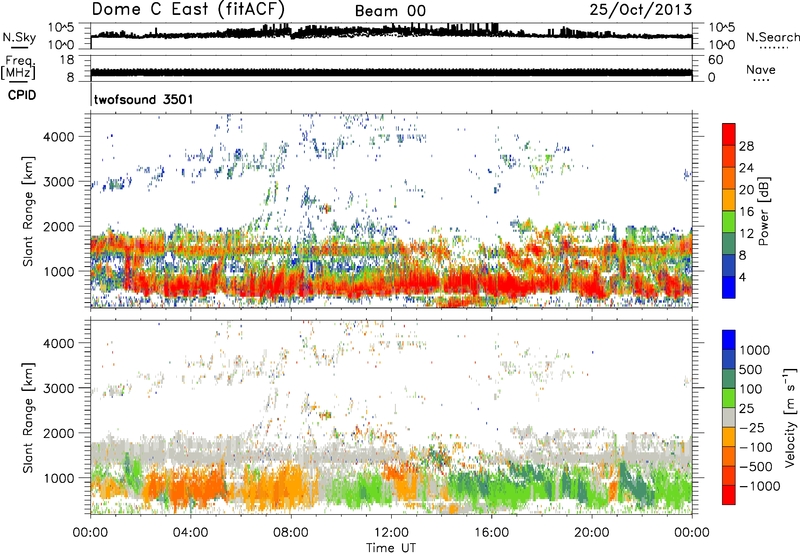Pick the red top segment of the power colorbar
The image size is (800, 554).
[x=729, y=134]
